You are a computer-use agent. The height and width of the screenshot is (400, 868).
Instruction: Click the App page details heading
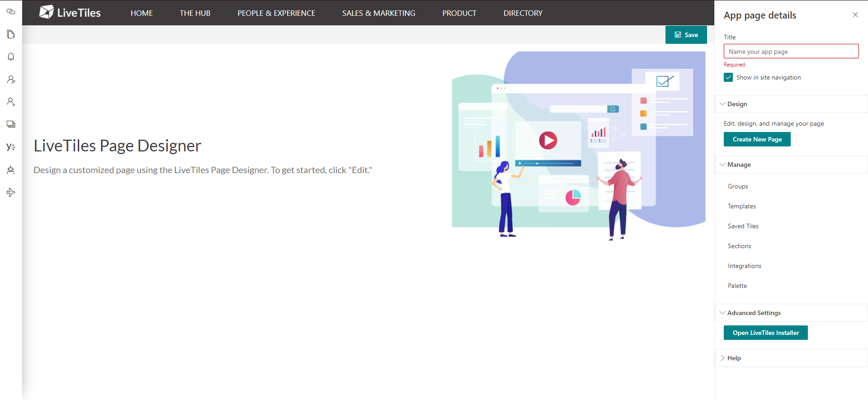[x=760, y=15]
